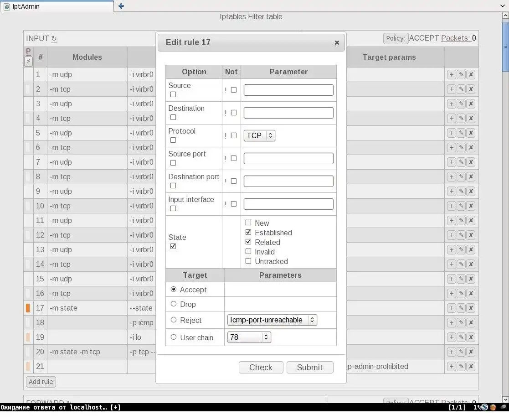Enable the Destination option checkbox

click(173, 117)
